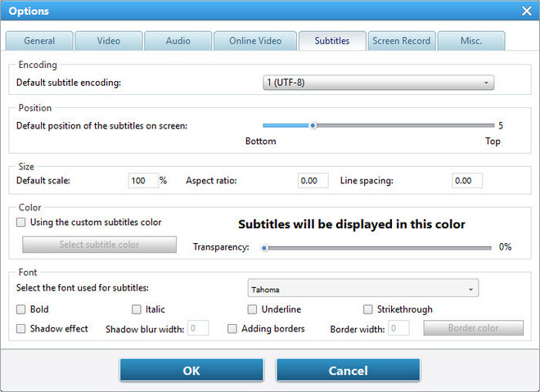Image resolution: width=540 pixels, height=392 pixels.
Task: Click the Default scale input field
Action: point(142,181)
